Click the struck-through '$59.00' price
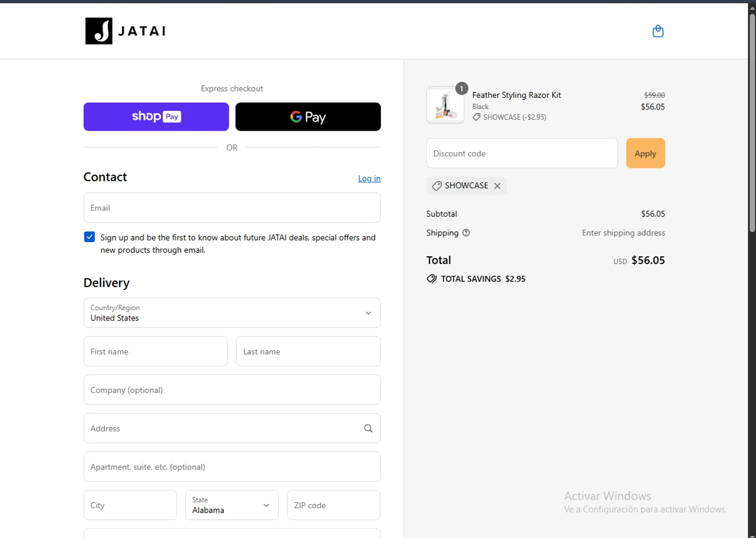This screenshot has height=538, width=756. (654, 95)
